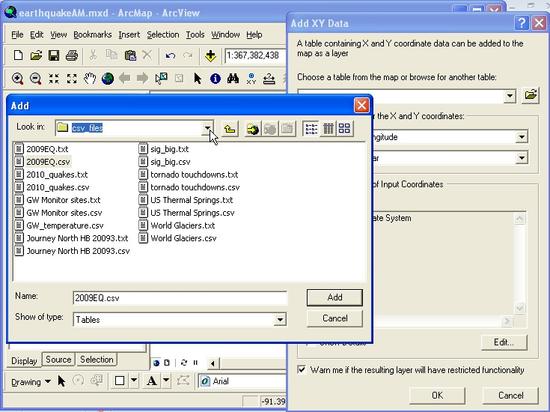
Task: Select the Zoom In magnifier tool
Action: (18, 78)
